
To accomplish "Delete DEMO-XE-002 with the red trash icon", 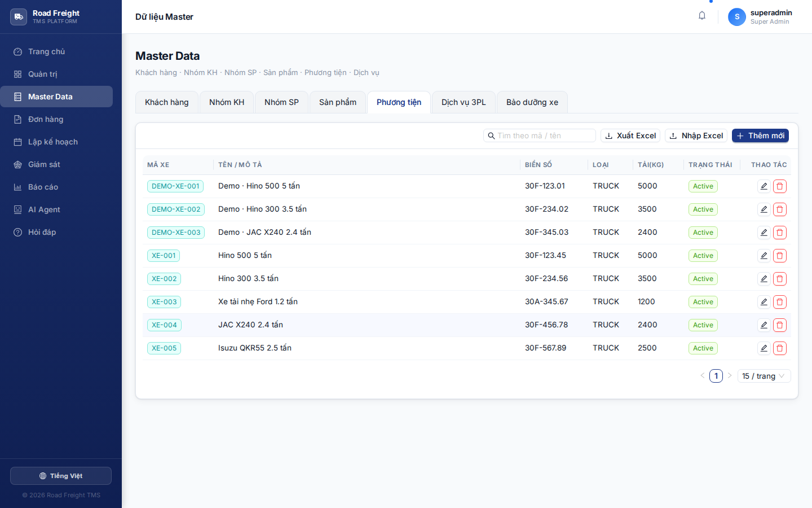I will click(x=780, y=209).
